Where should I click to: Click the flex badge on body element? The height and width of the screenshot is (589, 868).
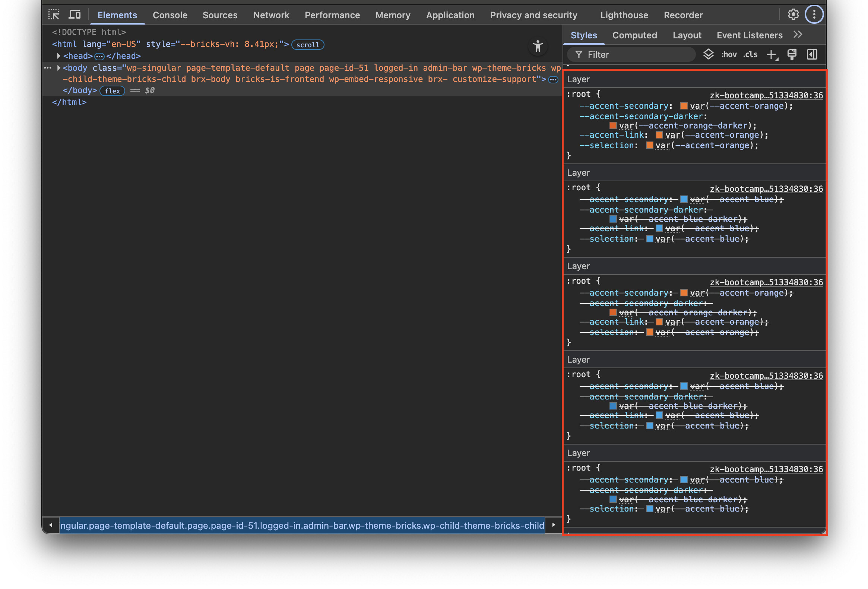[x=113, y=91]
